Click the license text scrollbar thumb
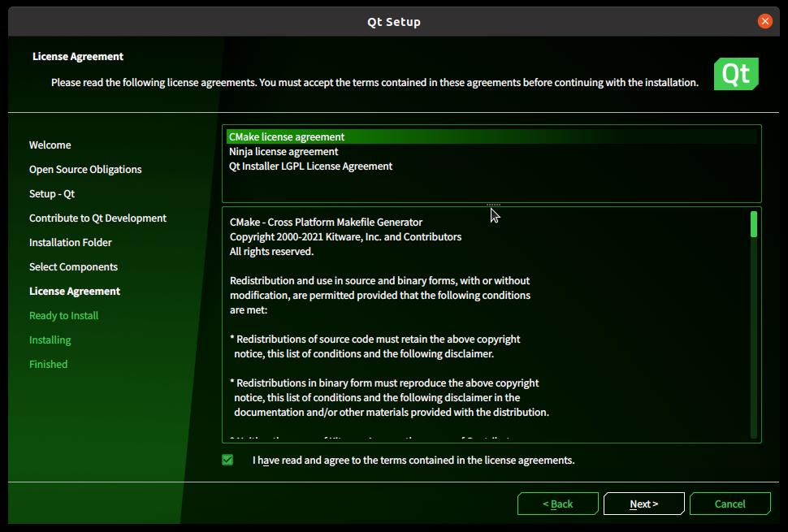This screenshot has width=788, height=532. click(x=753, y=224)
